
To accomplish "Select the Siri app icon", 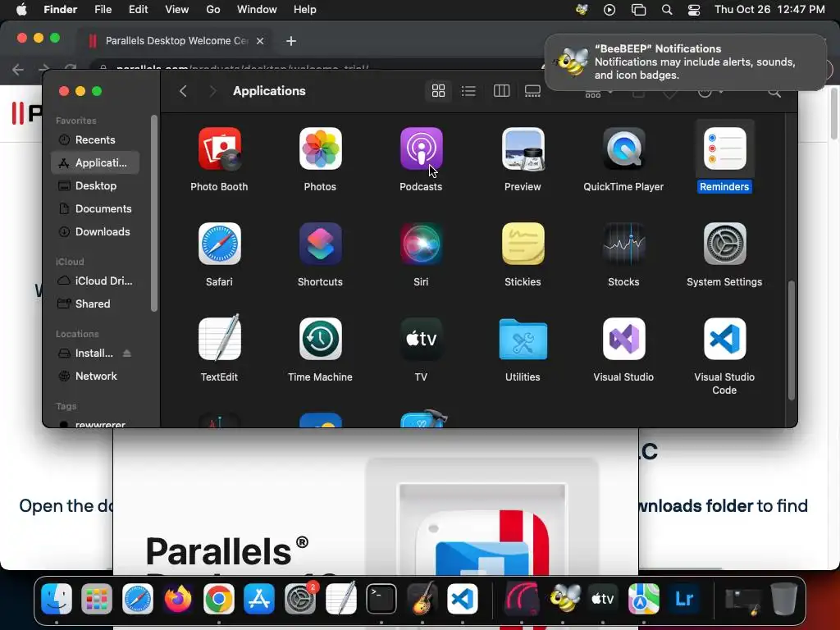I will pyautogui.click(x=421, y=244).
